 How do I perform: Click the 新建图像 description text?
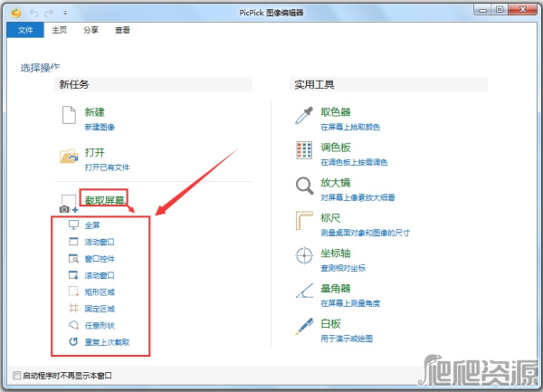[x=100, y=128]
